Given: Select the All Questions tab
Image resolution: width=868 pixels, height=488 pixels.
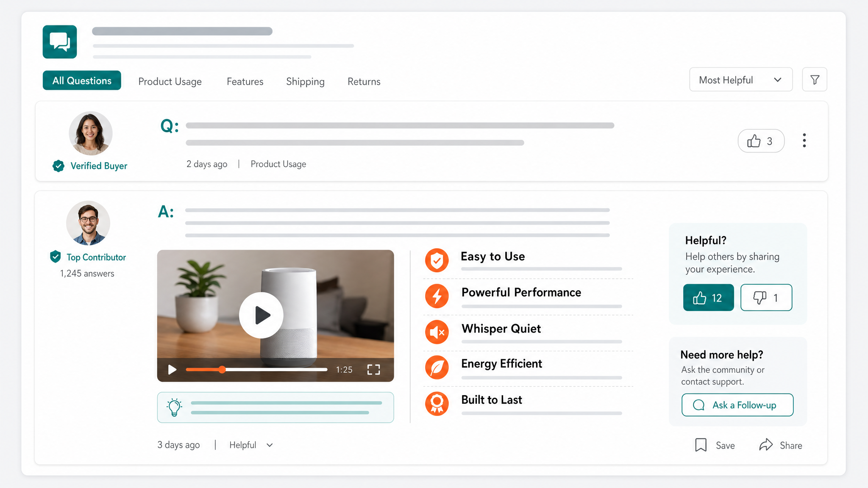Looking at the screenshot, I should (82, 80).
